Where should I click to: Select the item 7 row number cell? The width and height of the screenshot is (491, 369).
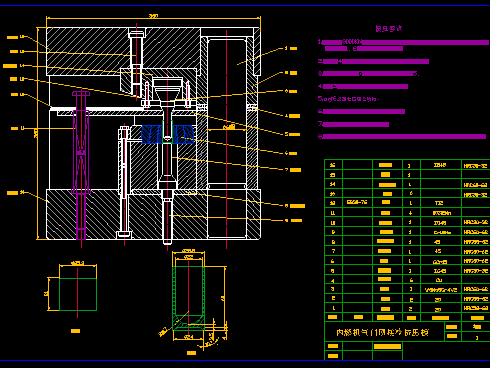(x=333, y=251)
